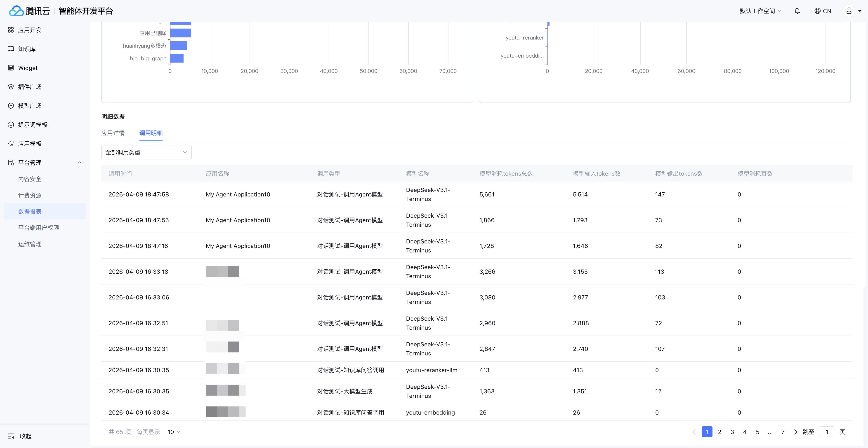Switch to the 应用详情 tab
The width and height of the screenshot is (868, 448).
[113, 133]
